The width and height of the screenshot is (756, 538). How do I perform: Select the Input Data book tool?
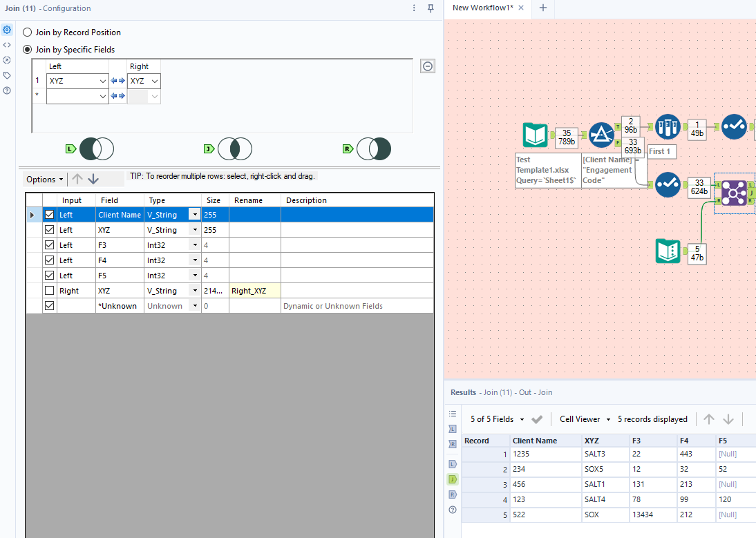[x=535, y=135]
